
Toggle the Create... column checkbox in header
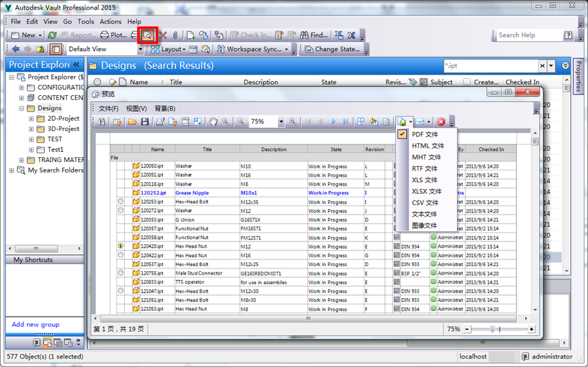point(467,81)
